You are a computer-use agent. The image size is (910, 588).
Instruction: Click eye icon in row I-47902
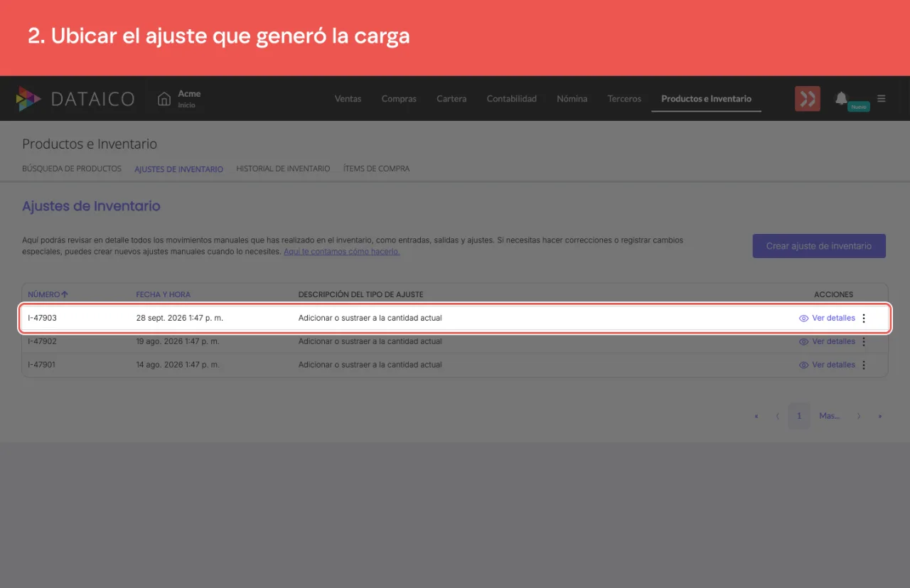pos(804,342)
